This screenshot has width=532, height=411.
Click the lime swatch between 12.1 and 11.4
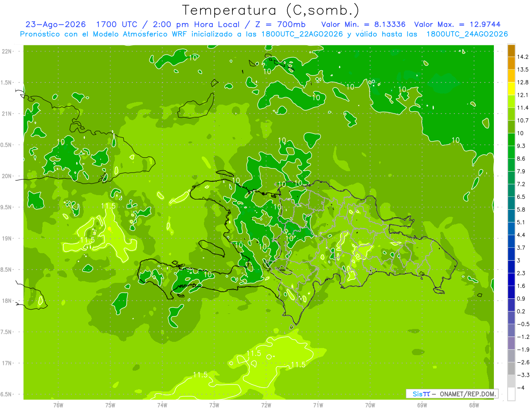(511, 101)
